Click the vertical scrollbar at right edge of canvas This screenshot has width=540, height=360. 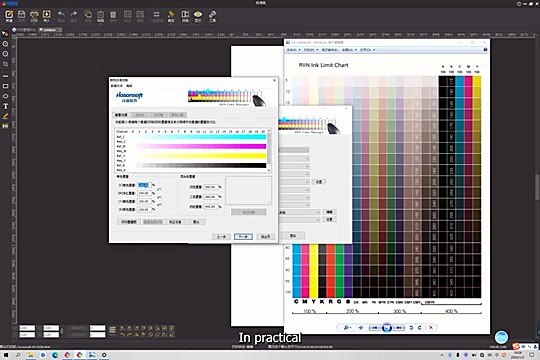tap(537, 188)
